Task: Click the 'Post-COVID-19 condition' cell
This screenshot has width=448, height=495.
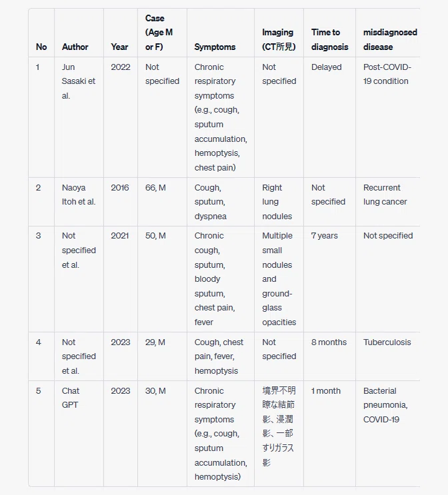Action: [x=387, y=74]
